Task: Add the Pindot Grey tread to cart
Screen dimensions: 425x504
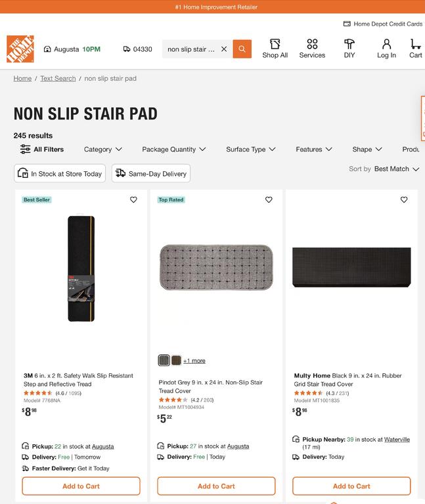Action: [x=216, y=486]
